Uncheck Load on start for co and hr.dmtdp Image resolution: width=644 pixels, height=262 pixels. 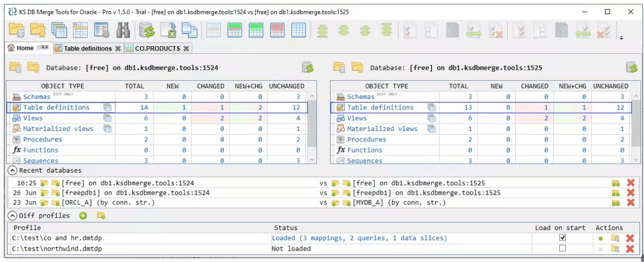(562, 237)
